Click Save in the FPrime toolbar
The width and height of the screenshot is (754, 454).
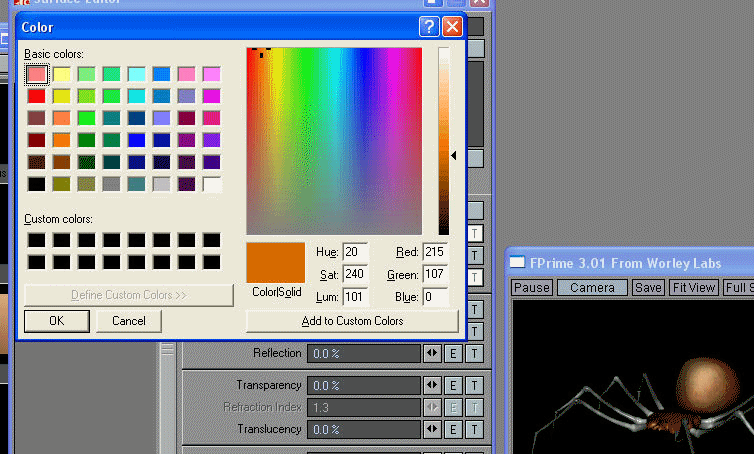648,287
